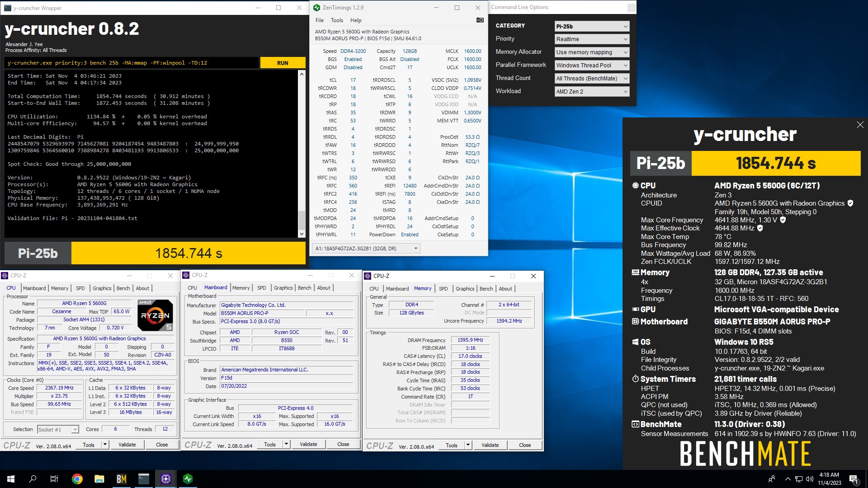Click the Pi-25b yellow result bar in wrapper
This screenshot has width=868, height=488.
point(189,253)
